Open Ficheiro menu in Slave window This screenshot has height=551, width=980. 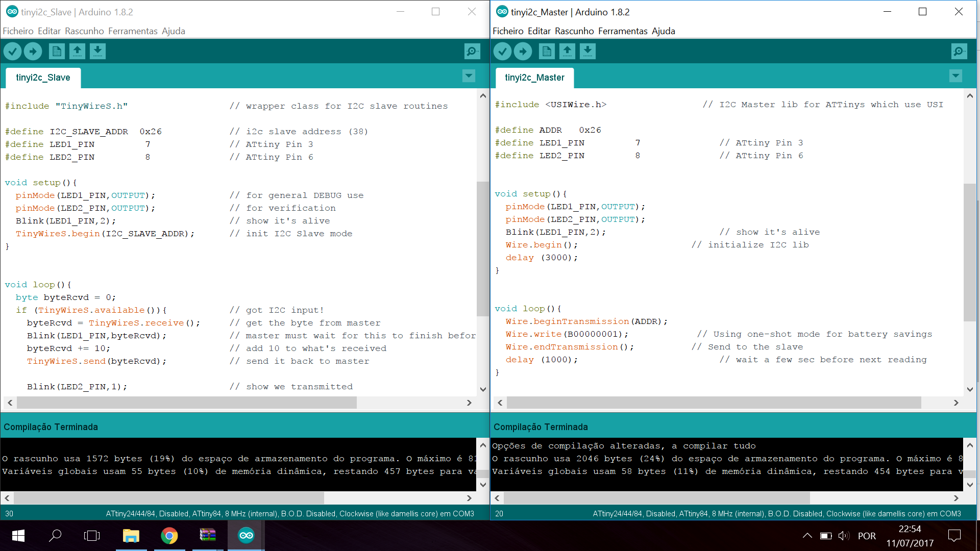[x=18, y=31]
